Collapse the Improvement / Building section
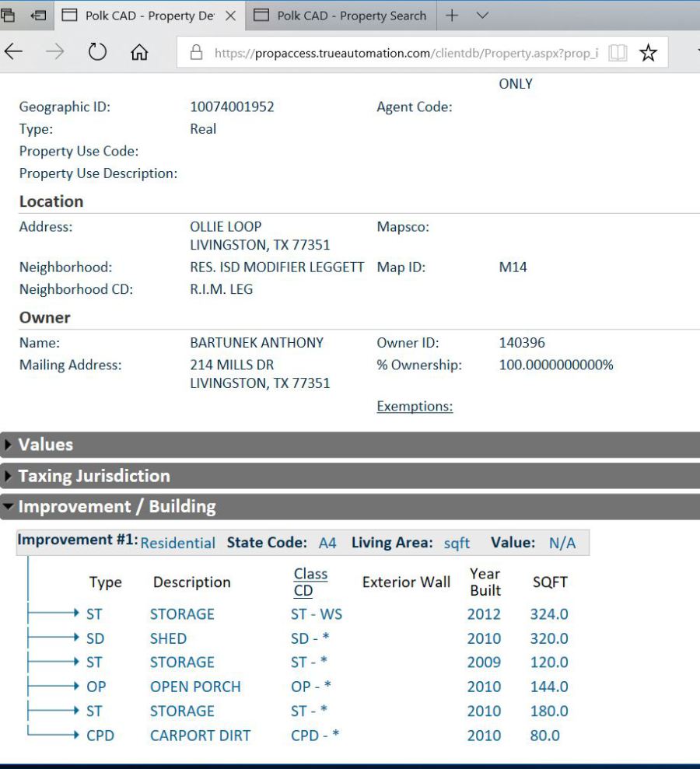 coord(117,507)
